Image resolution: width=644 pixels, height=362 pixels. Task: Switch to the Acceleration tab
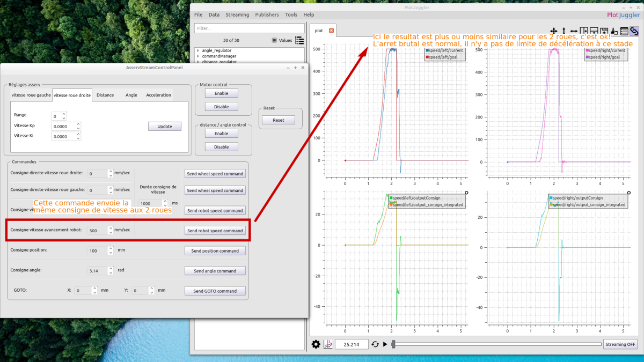[158, 95]
